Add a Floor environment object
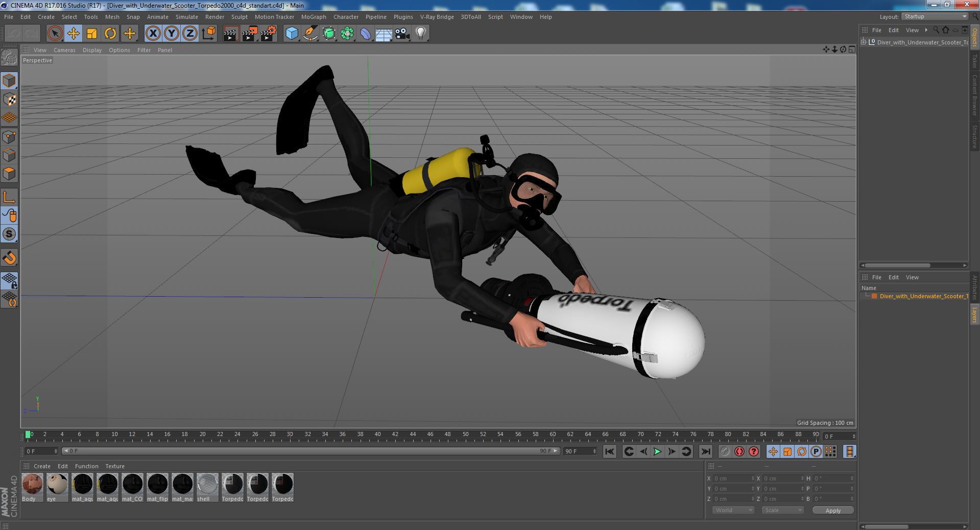The height and width of the screenshot is (530, 980). pos(384,34)
